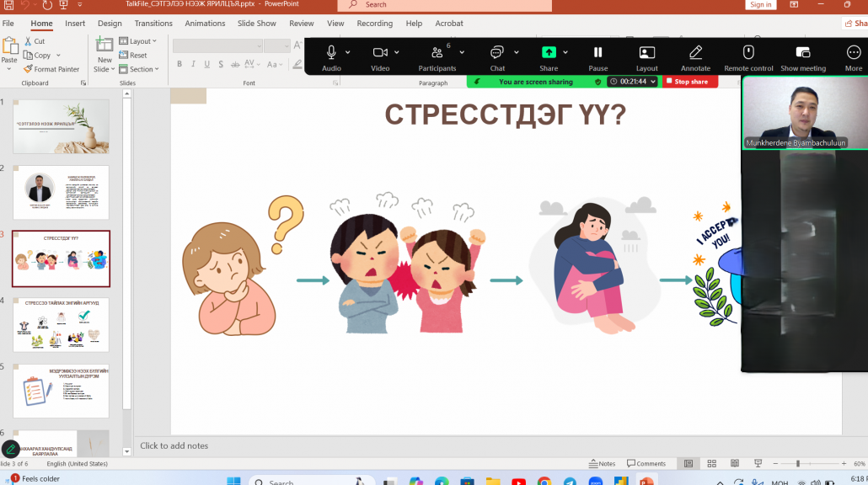Viewport: 868px width, 485px height.
Task: Open the More options in Zoom toolbar
Action: [x=853, y=53]
